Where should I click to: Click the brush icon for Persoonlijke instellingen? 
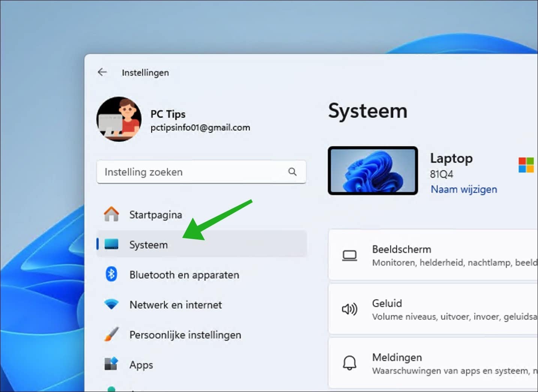coord(112,334)
